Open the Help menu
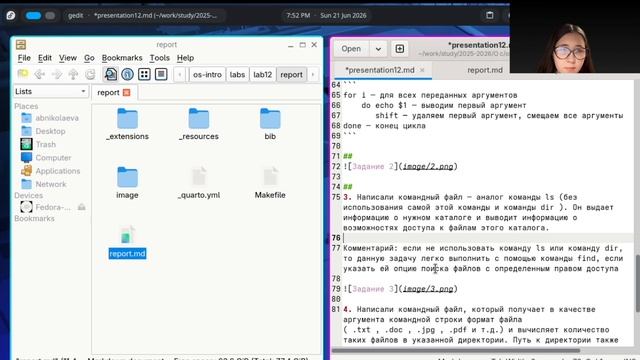The height and width of the screenshot is (360, 640). coord(185,58)
